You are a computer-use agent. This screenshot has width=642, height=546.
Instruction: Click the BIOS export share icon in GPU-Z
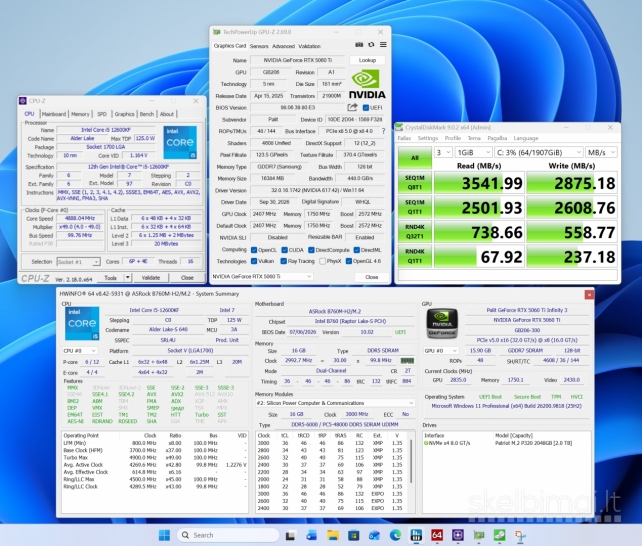click(352, 107)
